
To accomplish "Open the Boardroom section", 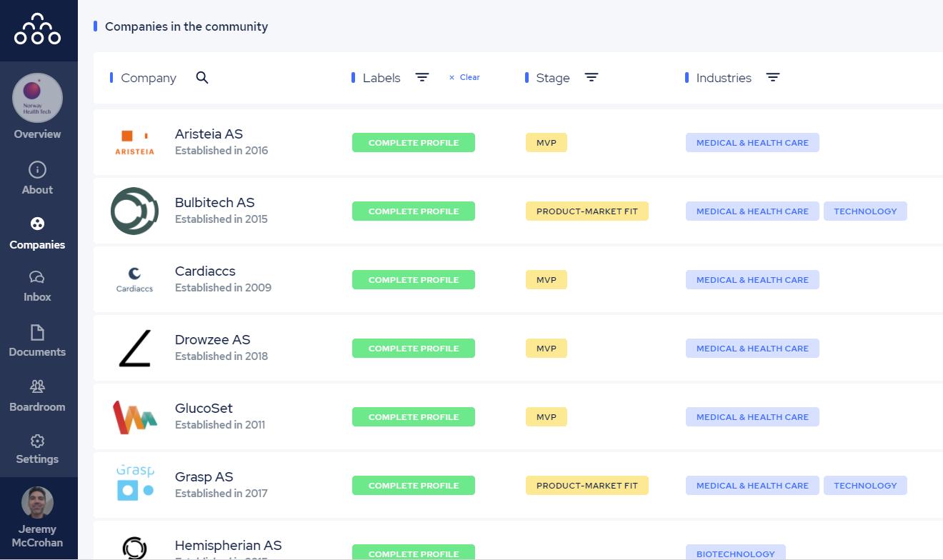I will [37, 396].
